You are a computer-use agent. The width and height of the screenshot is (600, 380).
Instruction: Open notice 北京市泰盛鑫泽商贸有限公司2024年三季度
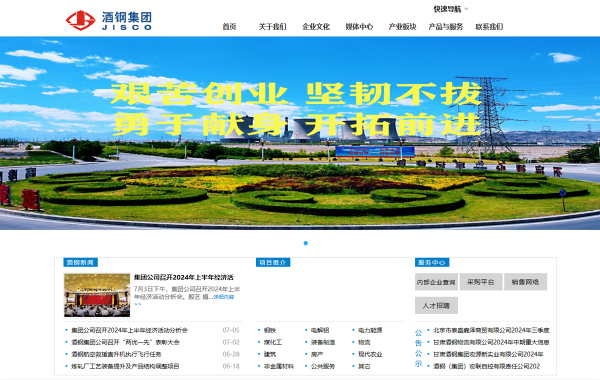tap(491, 330)
